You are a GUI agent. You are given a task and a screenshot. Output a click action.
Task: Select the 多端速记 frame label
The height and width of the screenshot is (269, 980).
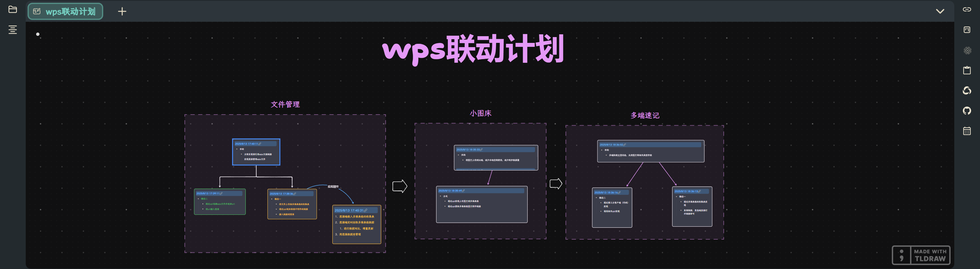[644, 115]
